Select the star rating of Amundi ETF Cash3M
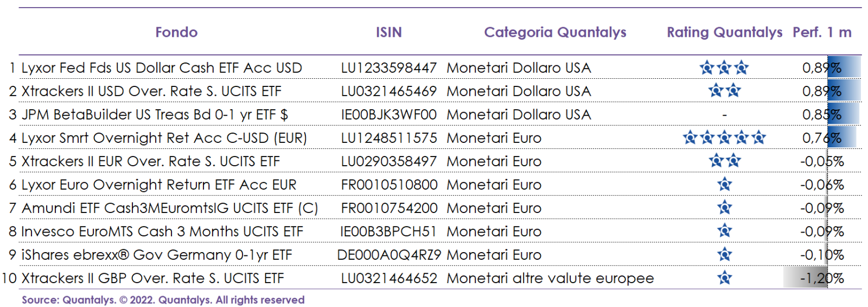This screenshot has height=307, width=868. pyautogui.click(x=724, y=208)
